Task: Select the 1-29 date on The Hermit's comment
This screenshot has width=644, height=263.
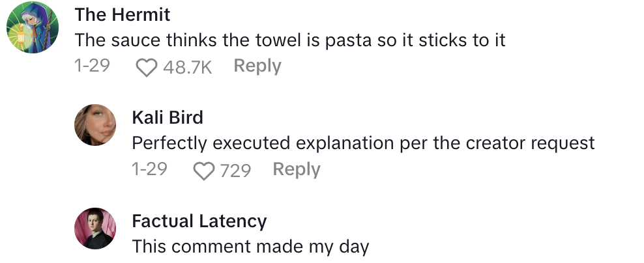Action: click(93, 66)
